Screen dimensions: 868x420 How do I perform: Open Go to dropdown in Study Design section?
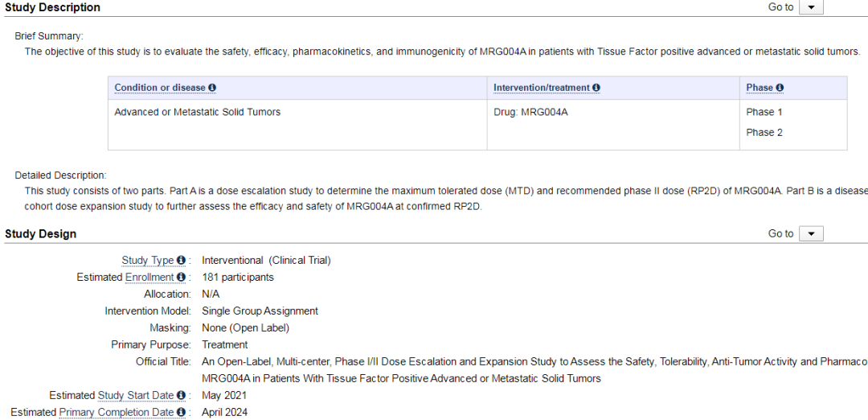(811, 234)
